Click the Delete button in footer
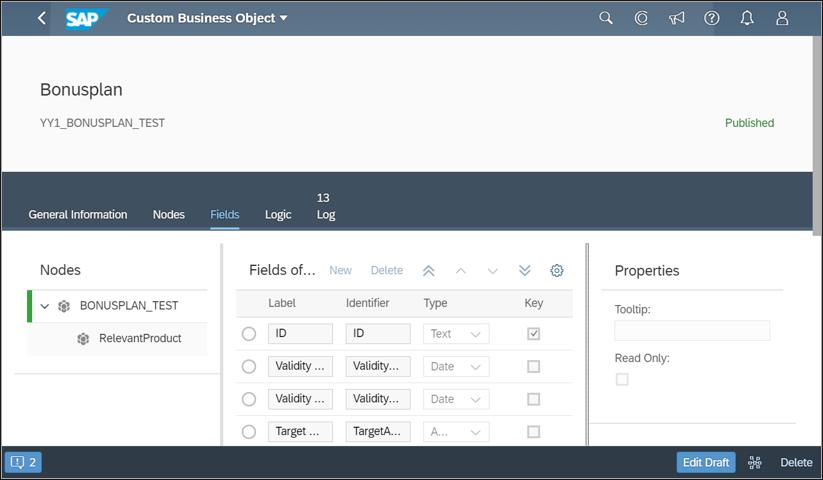 (796, 462)
